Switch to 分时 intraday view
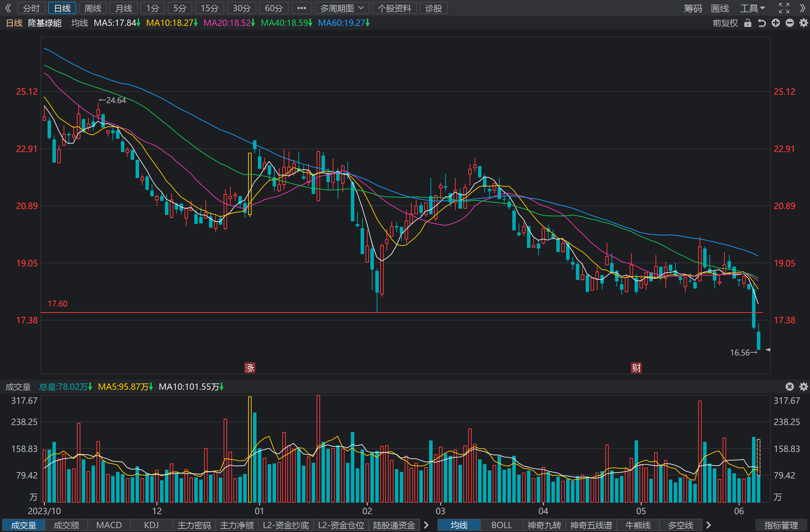810x532 pixels. (31, 8)
